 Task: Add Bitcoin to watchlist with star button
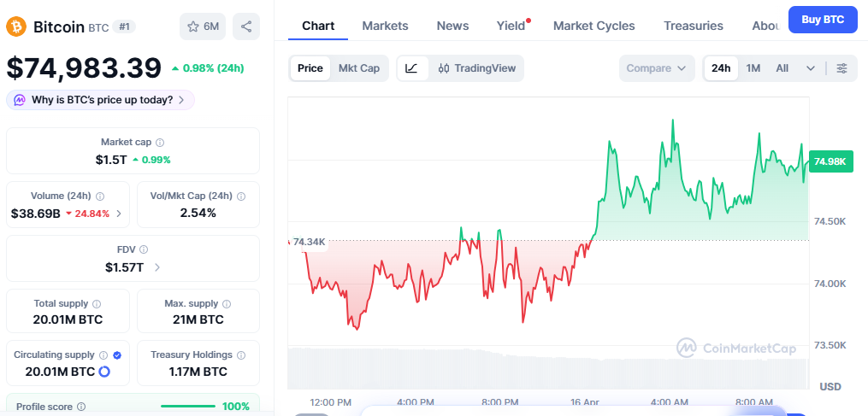click(x=203, y=26)
